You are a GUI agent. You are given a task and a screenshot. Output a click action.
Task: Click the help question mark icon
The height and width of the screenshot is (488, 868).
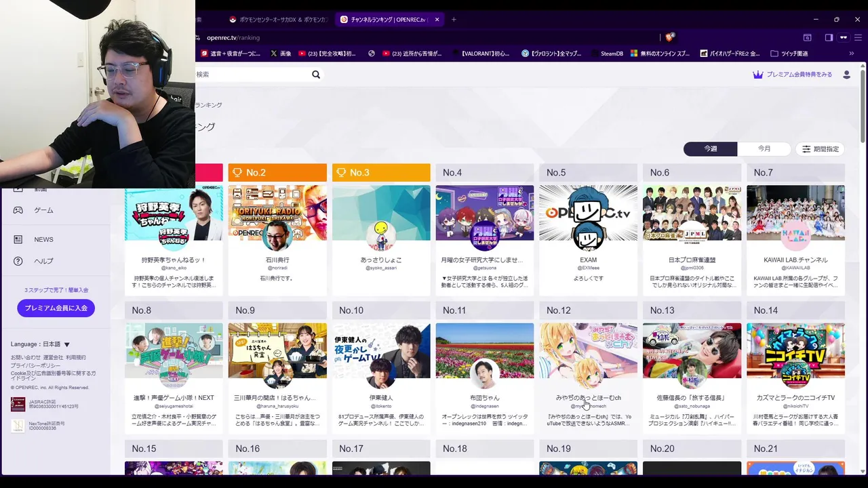tap(18, 261)
